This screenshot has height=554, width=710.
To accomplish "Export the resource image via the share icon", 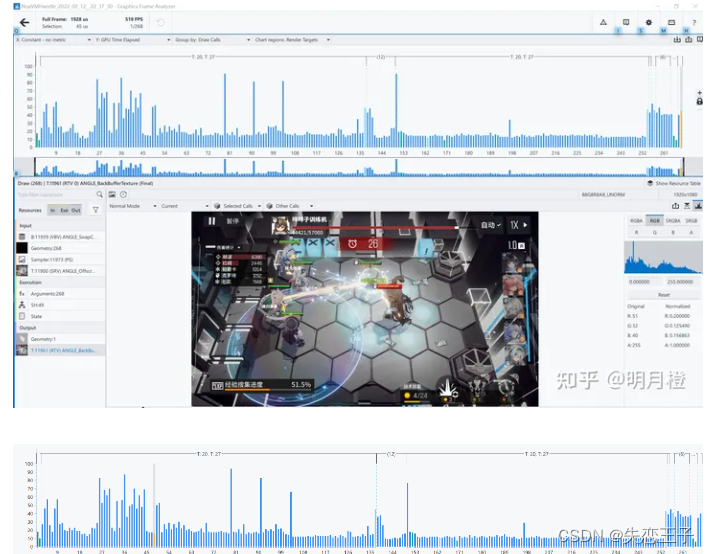I will pyautogui.click(x=675, y=206).
